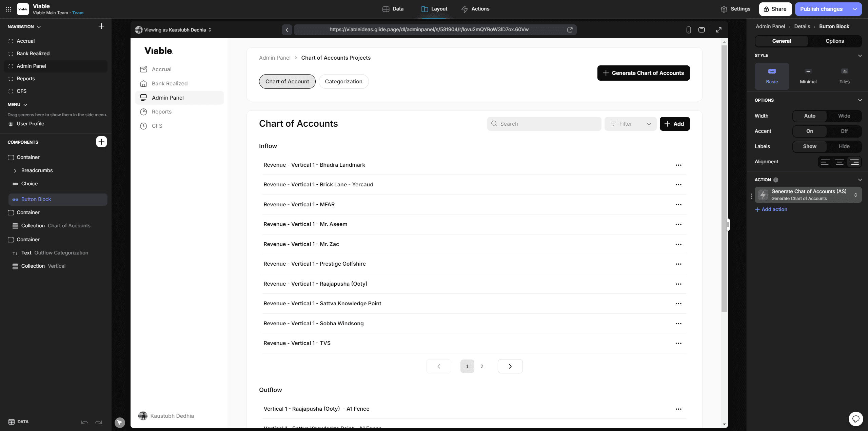Select center alignment icon
The height and width of the screenshot is (431, 868).
click(840, 162)
